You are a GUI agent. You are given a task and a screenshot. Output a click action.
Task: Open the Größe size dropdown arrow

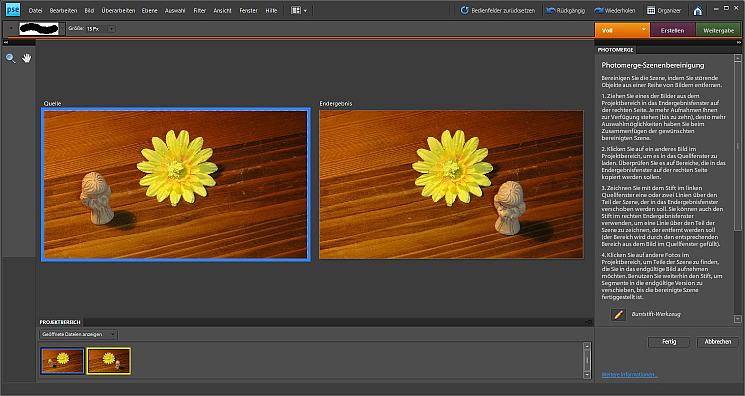(x=111, y=29)
